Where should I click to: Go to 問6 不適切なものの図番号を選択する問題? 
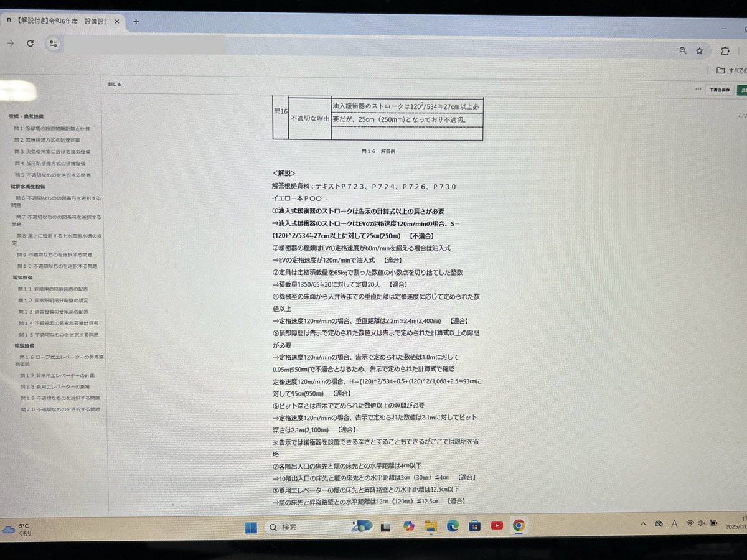(x=57, y=201)
